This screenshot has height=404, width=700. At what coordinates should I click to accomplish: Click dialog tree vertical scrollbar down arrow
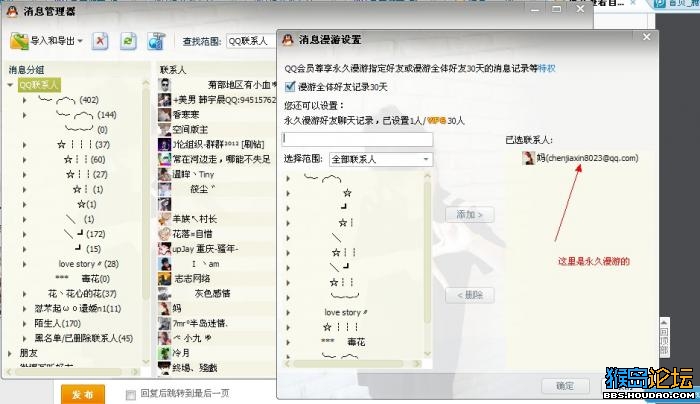[x=427, y=354]
